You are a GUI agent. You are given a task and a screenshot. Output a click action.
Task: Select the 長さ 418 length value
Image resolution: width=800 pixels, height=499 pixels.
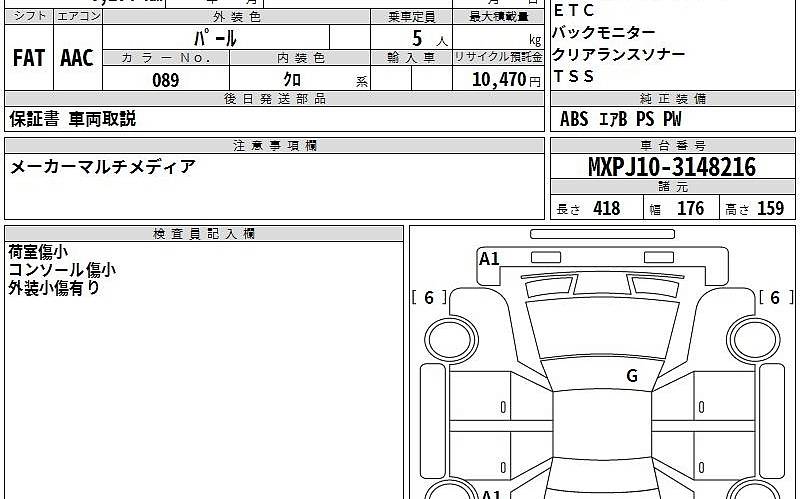click(x=588, y=209)
